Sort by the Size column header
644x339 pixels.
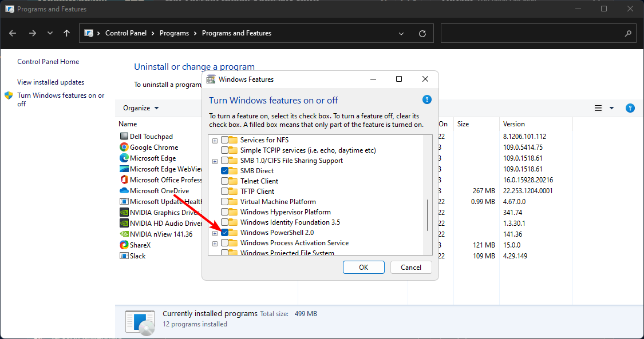463,124
